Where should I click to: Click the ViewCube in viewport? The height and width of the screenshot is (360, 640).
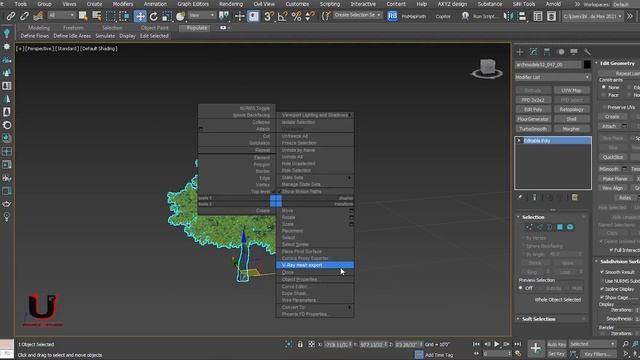click(x=487, y=68)
